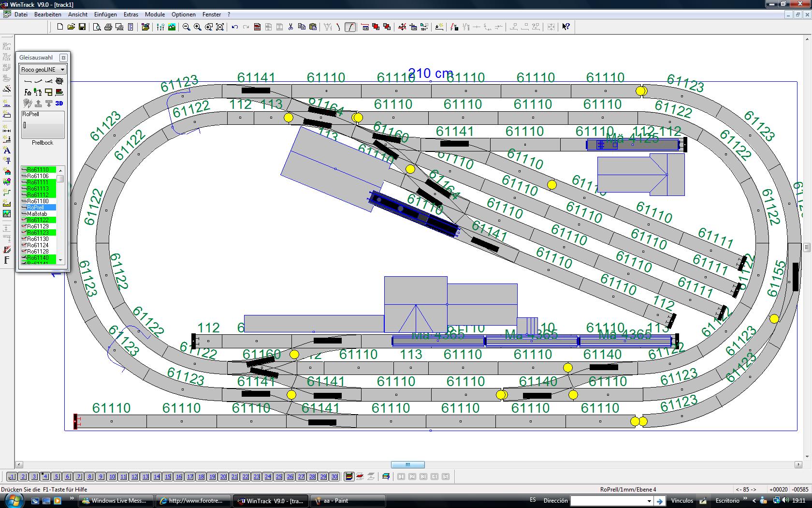Screen dimensions: 812x508
Task: Toggle layer 4 button in layer bar
Action: 45,477
